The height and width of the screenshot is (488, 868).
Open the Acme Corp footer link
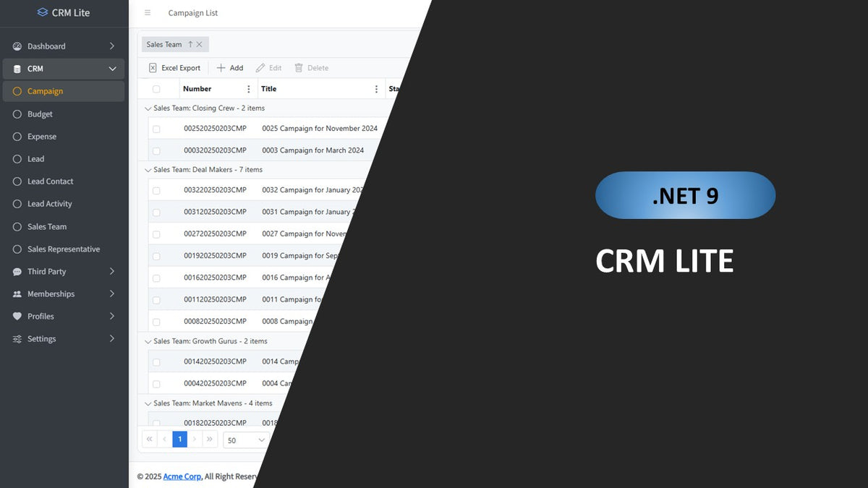[x=182, y=476]
